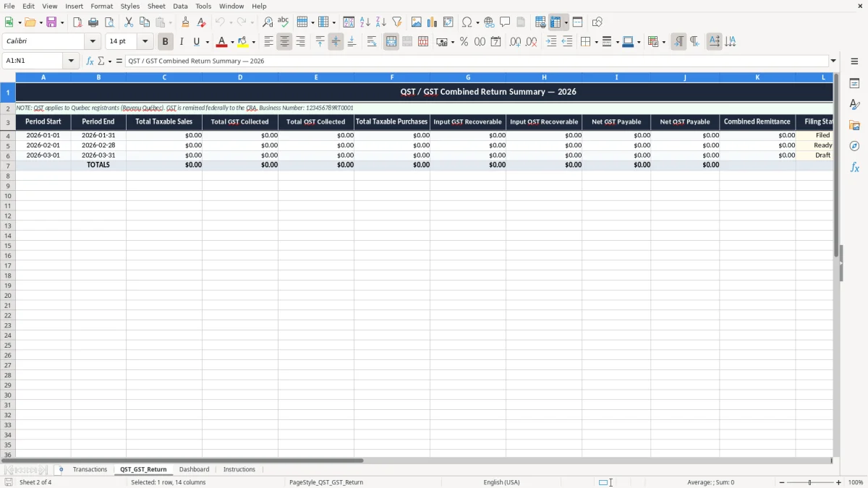Switch to the Instructions sheet tab
This screenshot has height=488, width=868.
coord(239,470)
